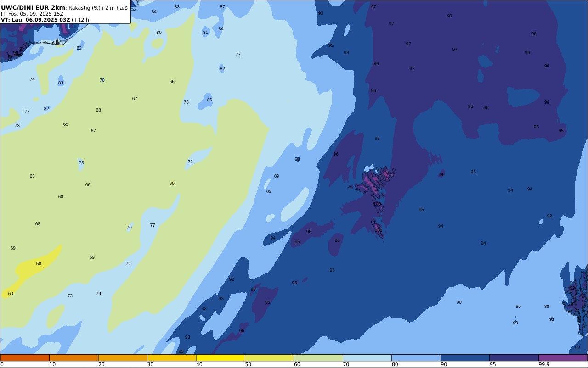
Task: Click the humidity value '58' on the map
Action: [x=39, y=264]
